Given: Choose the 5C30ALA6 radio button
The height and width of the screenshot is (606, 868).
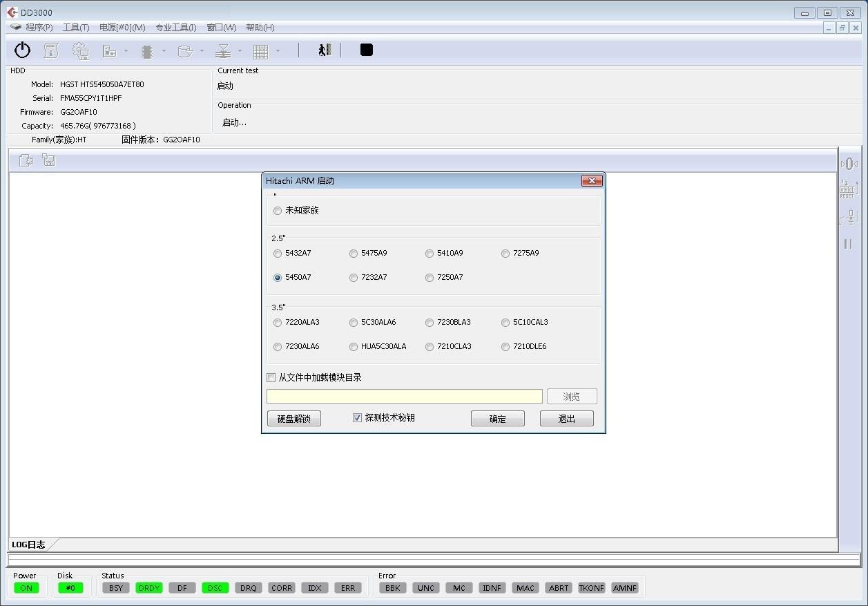Looking at the screenshot, I should tap(354, 323).
